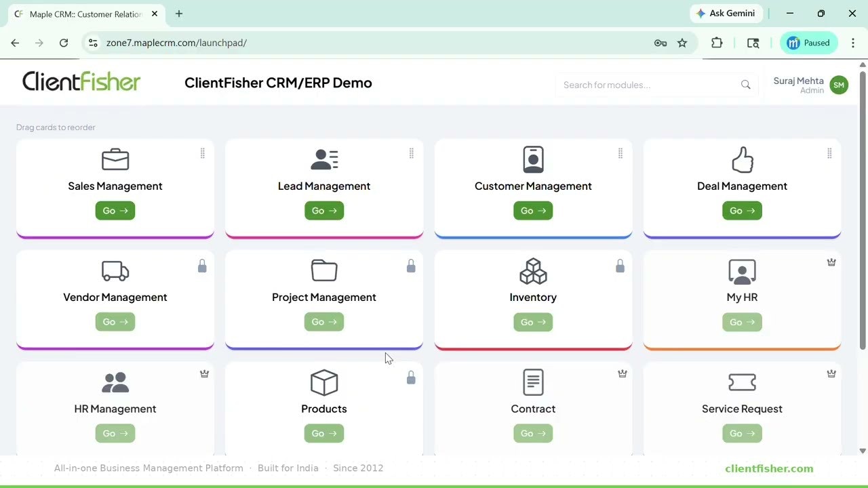Click the password key icon in address bar
This screenshot has width=868, height=488.
pyautogui.click(x=660, y=43)
